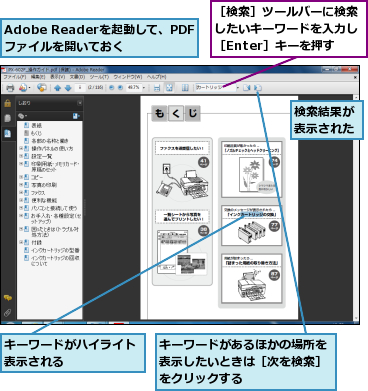Viewport: 368px width, 391px height.
Task: Click the toolbar icon left of search field
Action: click(185, 88)
